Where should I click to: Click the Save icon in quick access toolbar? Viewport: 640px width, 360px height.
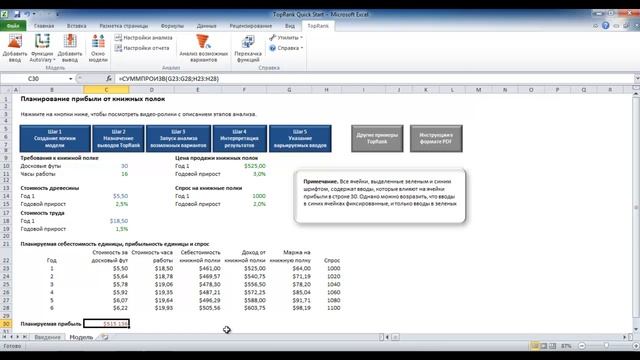[x=17, y=14]
